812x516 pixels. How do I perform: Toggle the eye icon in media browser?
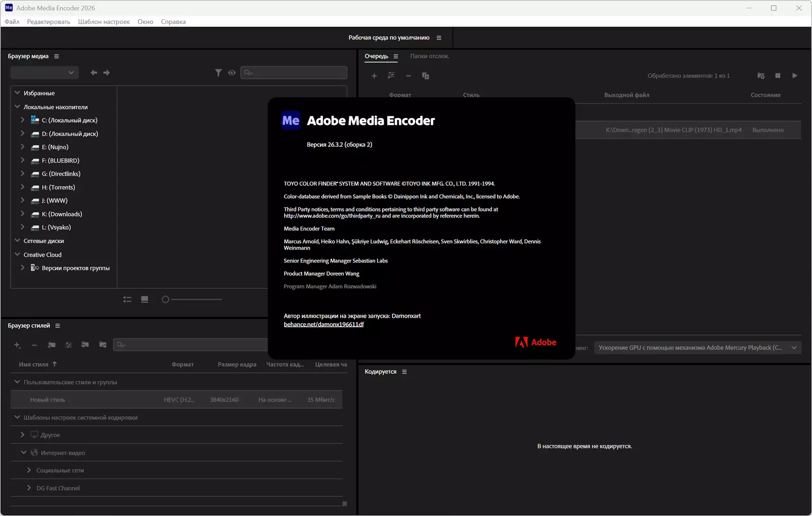232,73
